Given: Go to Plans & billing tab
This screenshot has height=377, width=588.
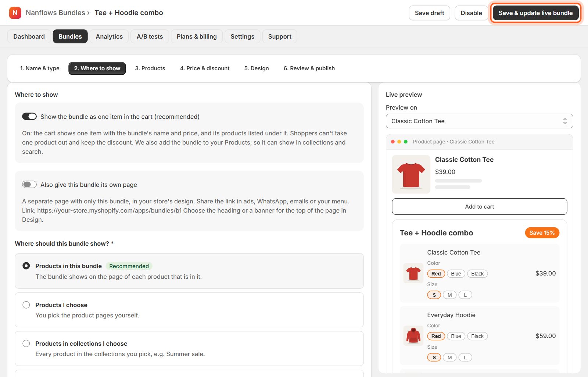Looking at the screenshot, I should click(x=197, y=36).
